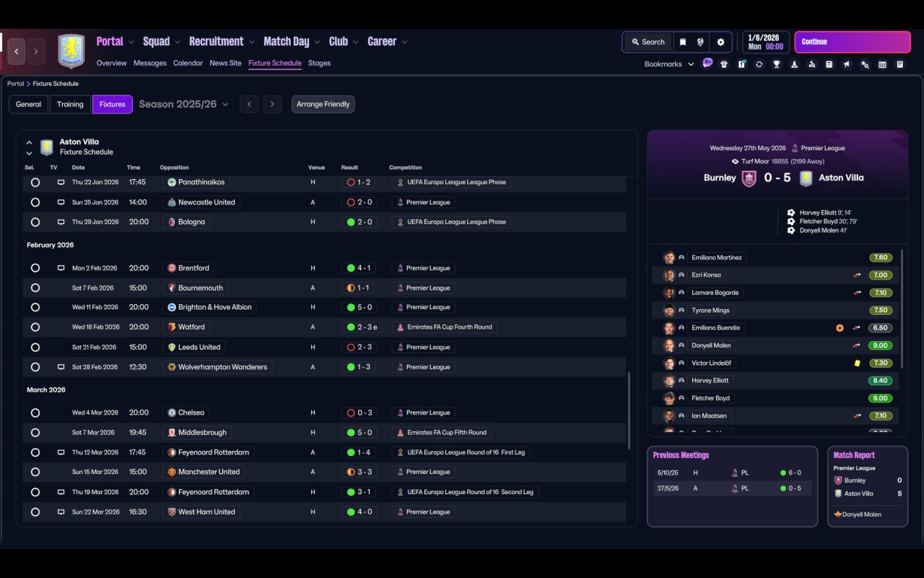Click the TV icon for the Brentford fixture
Viewport: 924px width, 578px height.
[61, 268]
